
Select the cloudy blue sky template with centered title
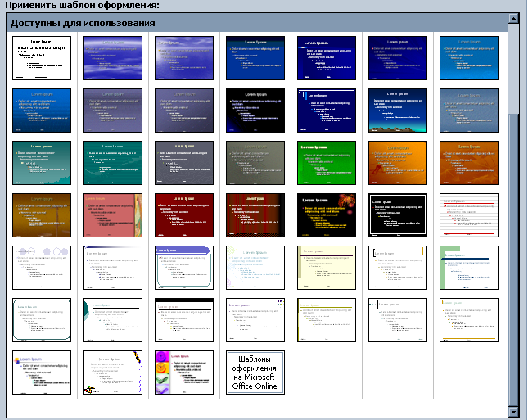coord(113,58)
